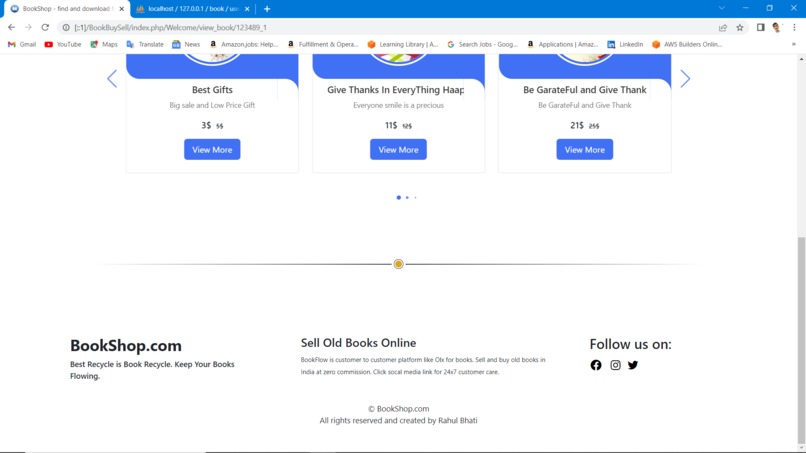View site information icon
806x453 pixels.
pos(66,27)
